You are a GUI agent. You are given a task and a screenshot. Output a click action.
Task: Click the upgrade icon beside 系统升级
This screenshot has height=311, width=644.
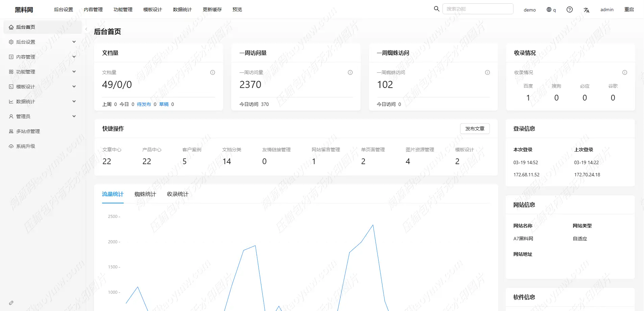click(x=11, y=146)
